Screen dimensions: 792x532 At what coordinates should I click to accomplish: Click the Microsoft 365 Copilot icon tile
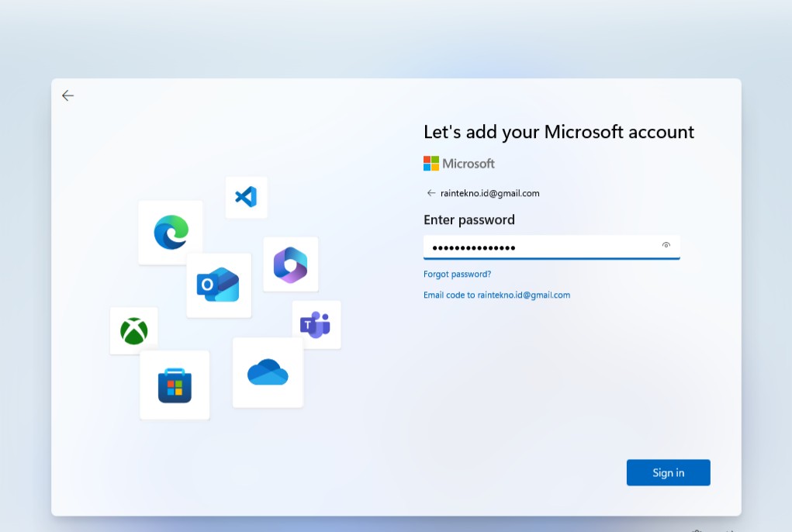(290, 264)
